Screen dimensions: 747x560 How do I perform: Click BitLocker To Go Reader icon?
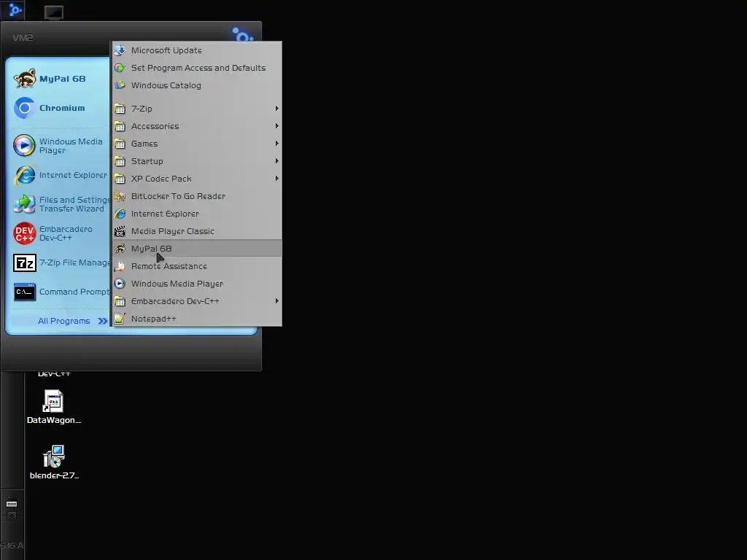point(120,196)
